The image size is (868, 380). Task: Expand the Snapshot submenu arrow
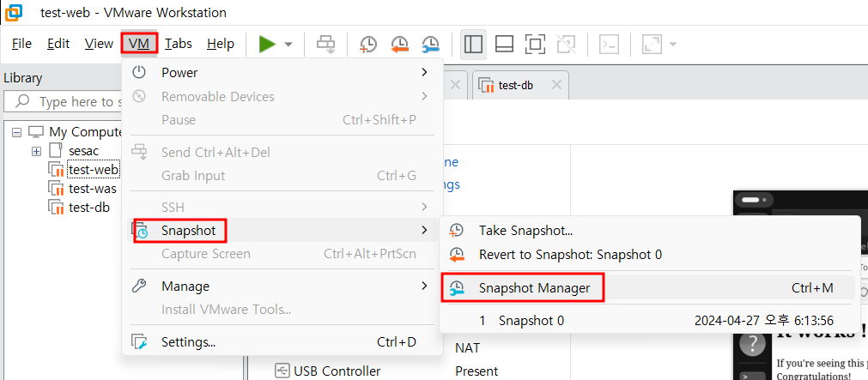point(425,230)
